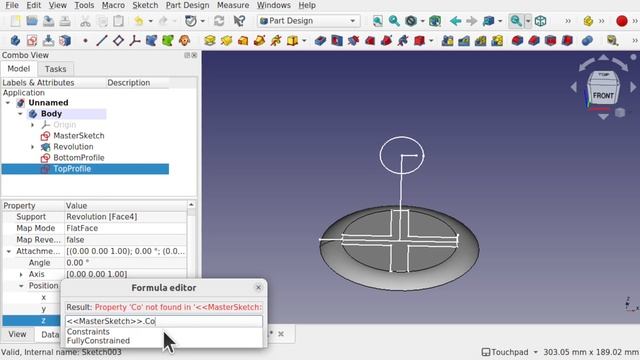Click the Hole tool icon
Image resolution: width=640 pixels, height=360 pixels.
[337, 40]
